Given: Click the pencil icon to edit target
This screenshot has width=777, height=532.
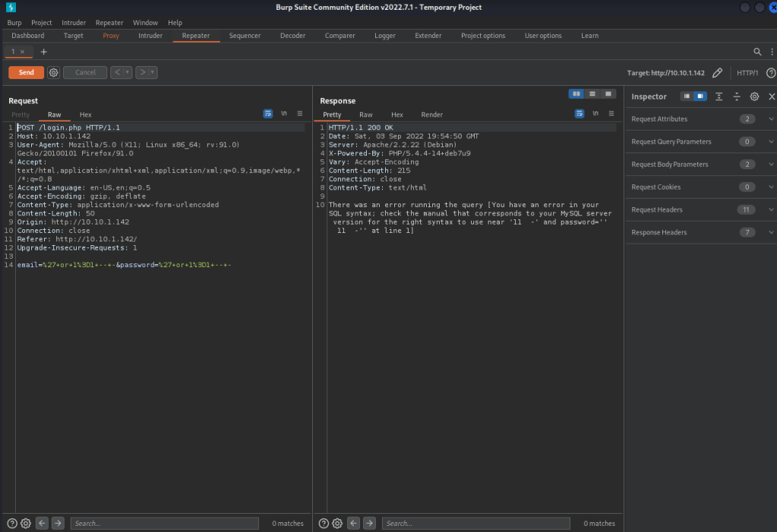Looking at the screenshot, I should [x=717, y=73].
